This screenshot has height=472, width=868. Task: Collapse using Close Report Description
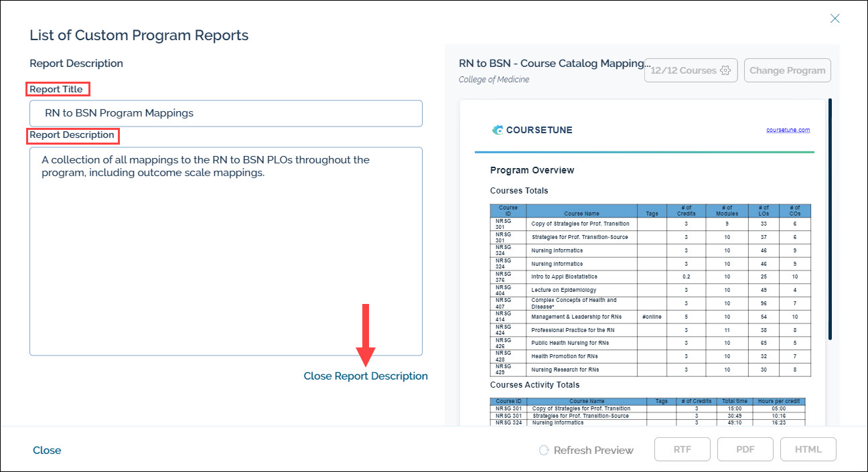[x=365, y=376]
